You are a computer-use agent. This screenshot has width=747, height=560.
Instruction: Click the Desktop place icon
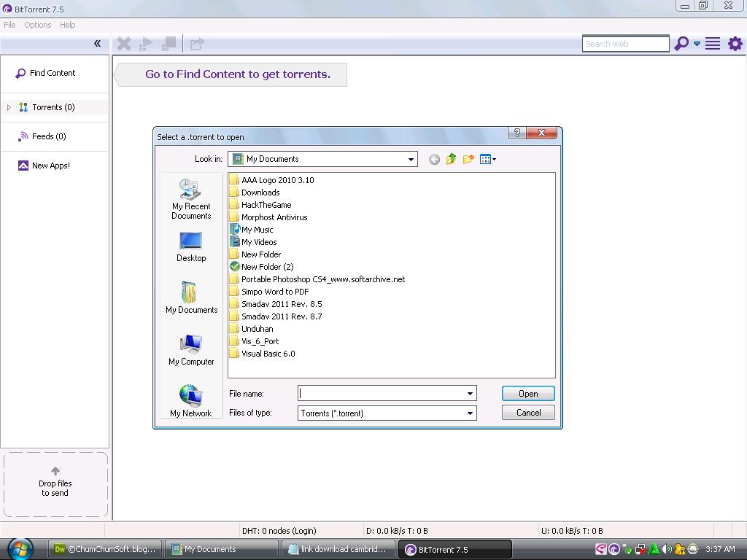191,247
